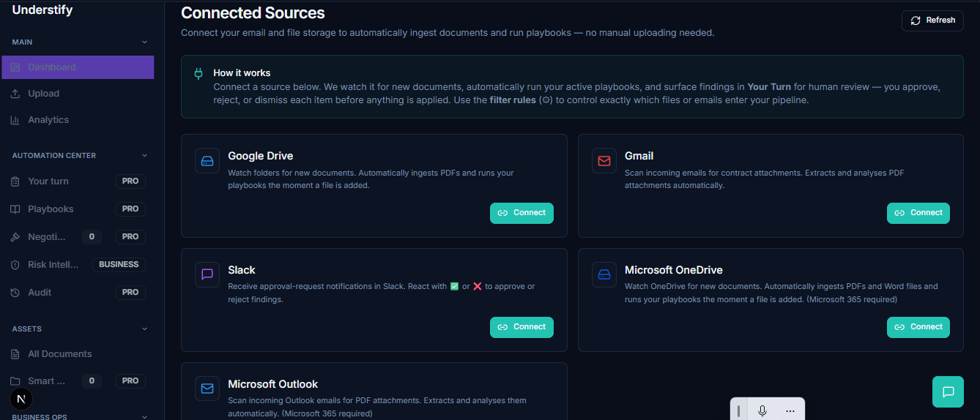
Task: Collapse the MAIN sidebar section
Action: click(144, 42)
